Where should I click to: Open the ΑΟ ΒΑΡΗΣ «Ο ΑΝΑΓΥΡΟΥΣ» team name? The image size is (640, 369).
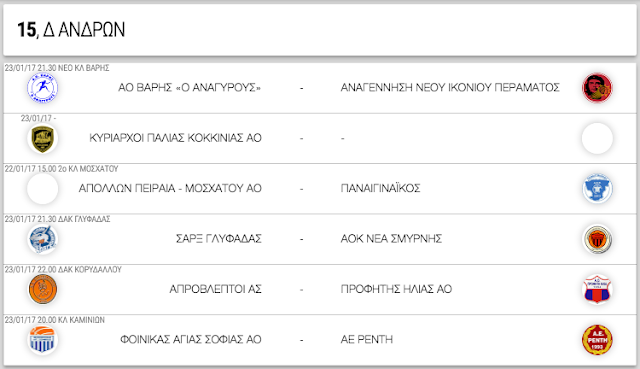coord(189,88)
